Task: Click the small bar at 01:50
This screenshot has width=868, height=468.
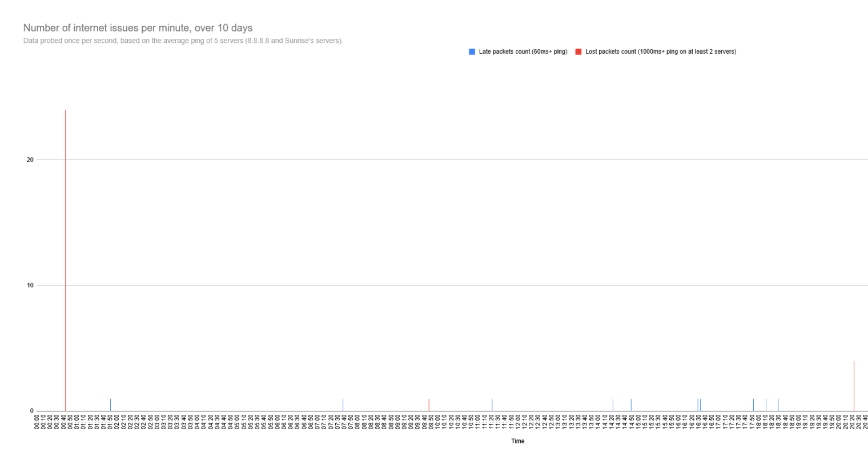Action: point(110,405)
